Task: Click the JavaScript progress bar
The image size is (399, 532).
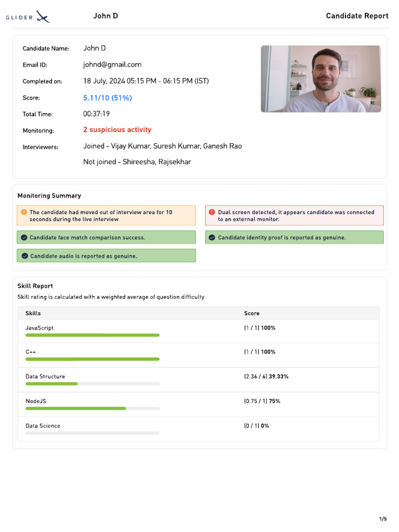Action: tap(92, 335)
